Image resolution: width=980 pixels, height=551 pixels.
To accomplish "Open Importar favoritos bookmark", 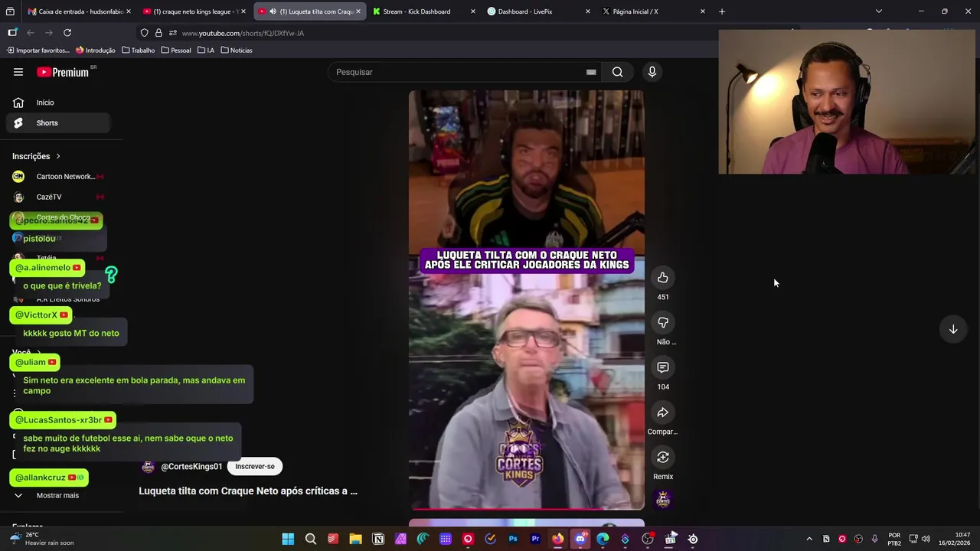I will tap(38, 51).
